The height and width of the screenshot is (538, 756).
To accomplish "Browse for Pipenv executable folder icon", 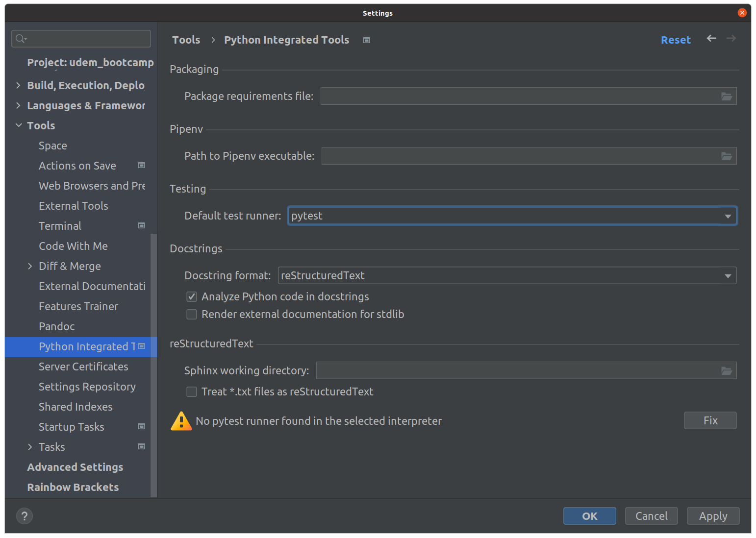I will click(x=726, y=156).
